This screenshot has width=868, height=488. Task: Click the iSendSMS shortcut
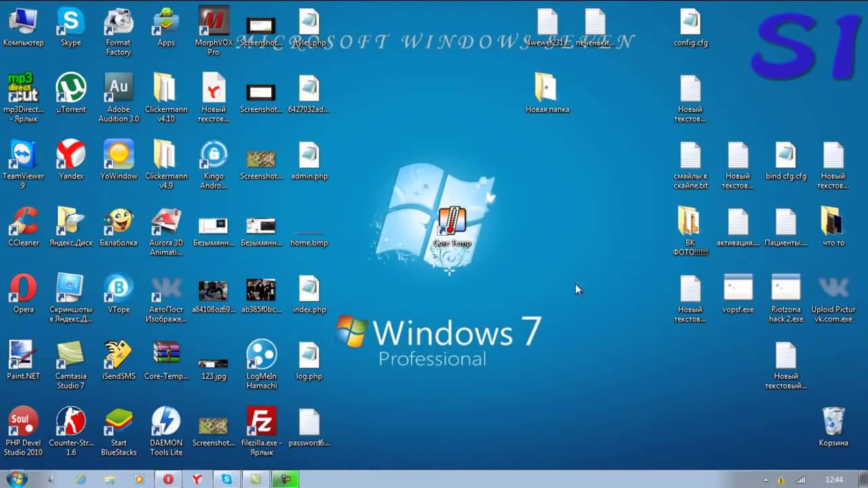click(x=119, y=359)
